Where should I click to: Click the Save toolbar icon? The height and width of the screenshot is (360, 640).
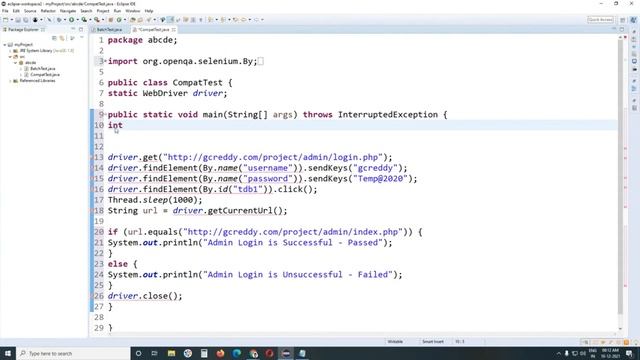[x=18, y=20]
